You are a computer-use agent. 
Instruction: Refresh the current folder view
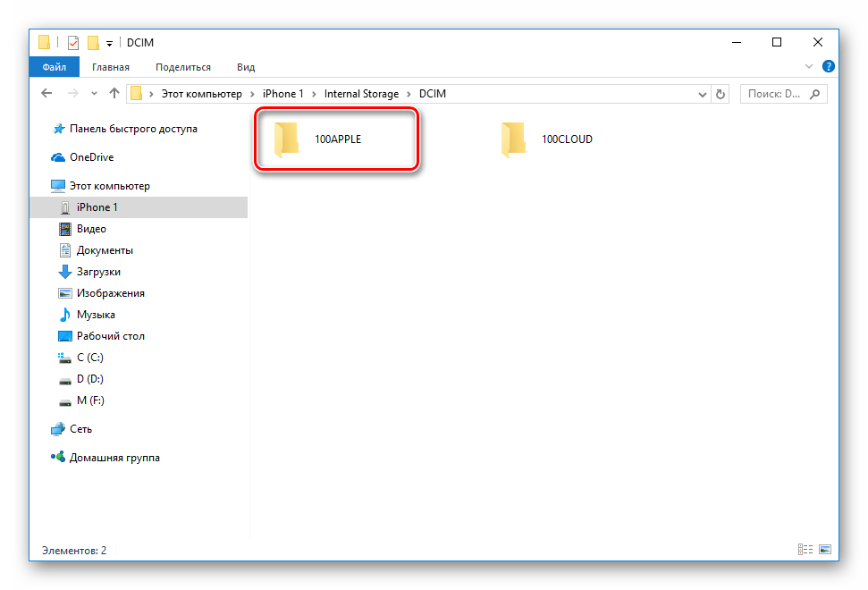tap(721, 94)
